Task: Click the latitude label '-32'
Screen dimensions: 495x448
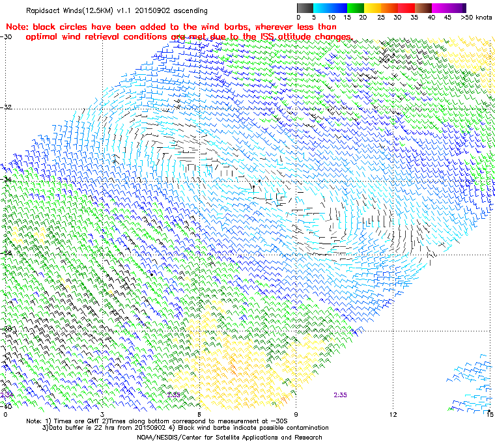Action: (7, 107)
